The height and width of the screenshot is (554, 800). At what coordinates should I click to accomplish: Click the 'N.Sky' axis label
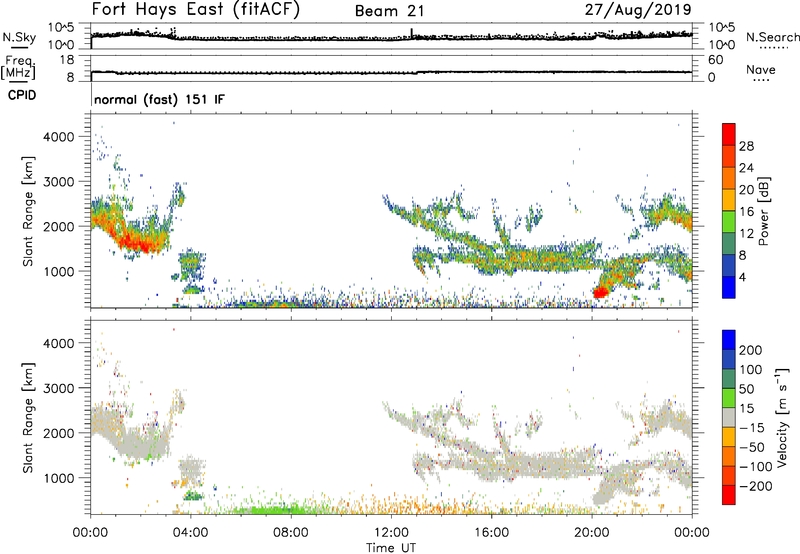[19, 37]
